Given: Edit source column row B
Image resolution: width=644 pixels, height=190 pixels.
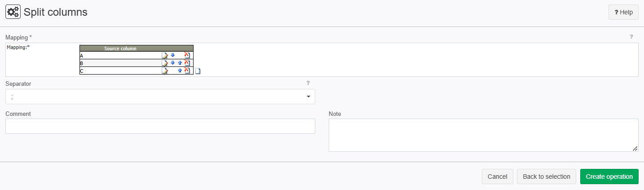Looking at the screenshot, I should [x=165, y=63].
